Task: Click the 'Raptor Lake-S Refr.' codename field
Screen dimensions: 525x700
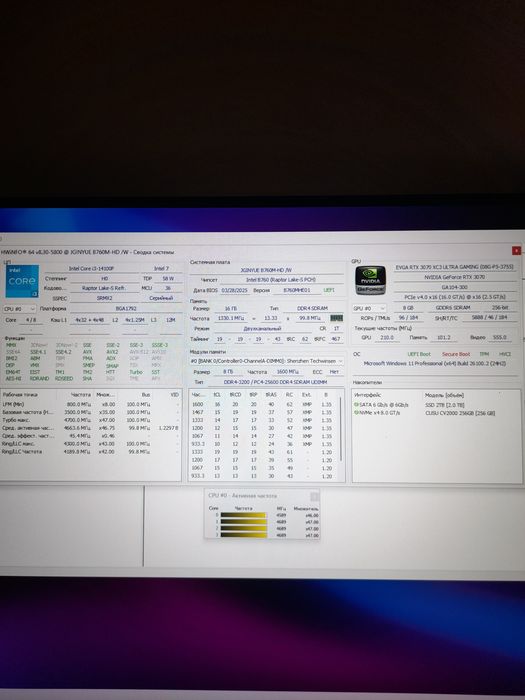Action: pyautogui.click(x=103, y=288)
